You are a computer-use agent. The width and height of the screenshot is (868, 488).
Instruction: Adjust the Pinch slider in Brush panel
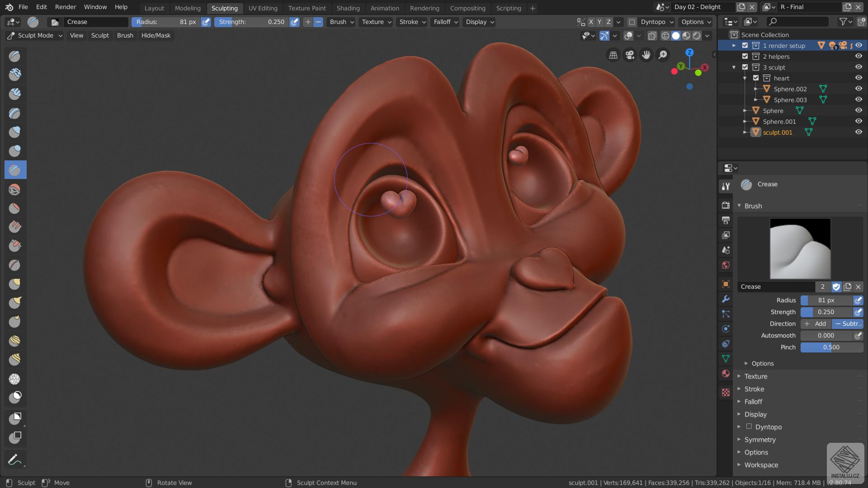tap(831, 347)
